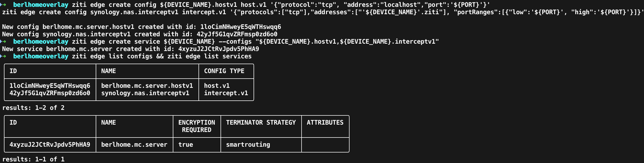Select the smartrouting cell in the services table

[248, 145]
